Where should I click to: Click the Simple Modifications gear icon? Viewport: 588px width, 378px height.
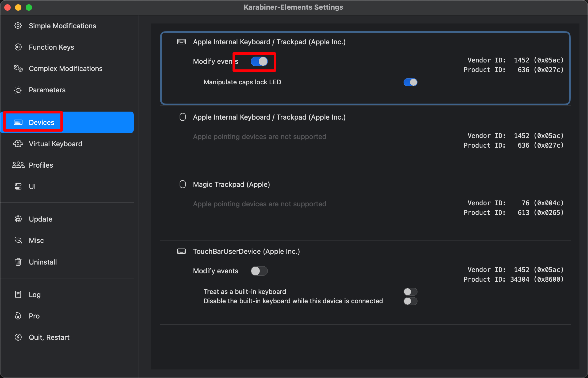(18, 26)
